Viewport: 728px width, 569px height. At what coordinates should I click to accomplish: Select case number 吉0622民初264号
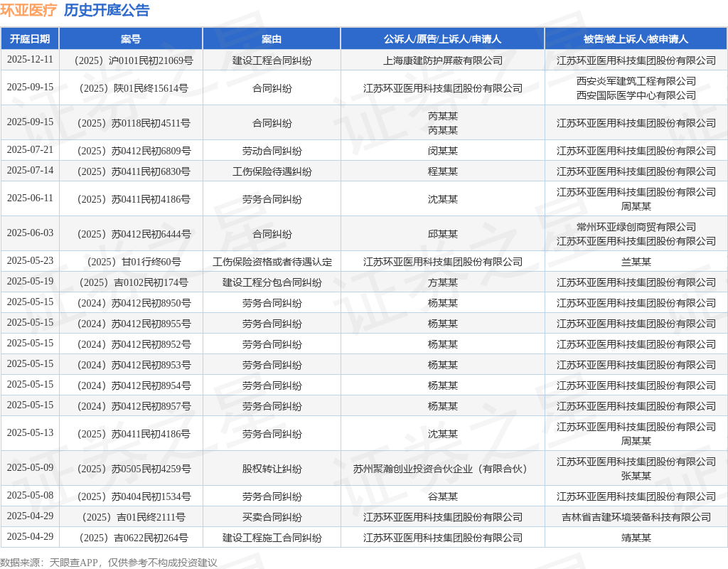point(133,538)
